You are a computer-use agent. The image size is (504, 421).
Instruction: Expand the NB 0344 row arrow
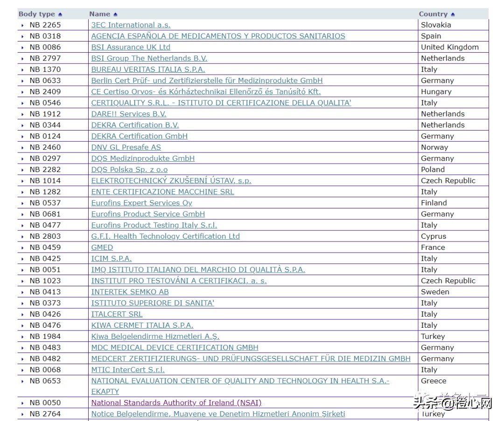[x=22, y=125]
